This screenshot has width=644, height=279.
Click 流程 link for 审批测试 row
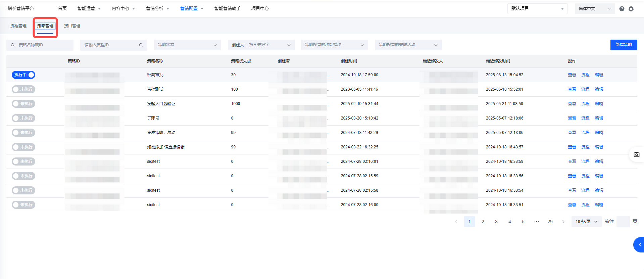pos(585,89)
